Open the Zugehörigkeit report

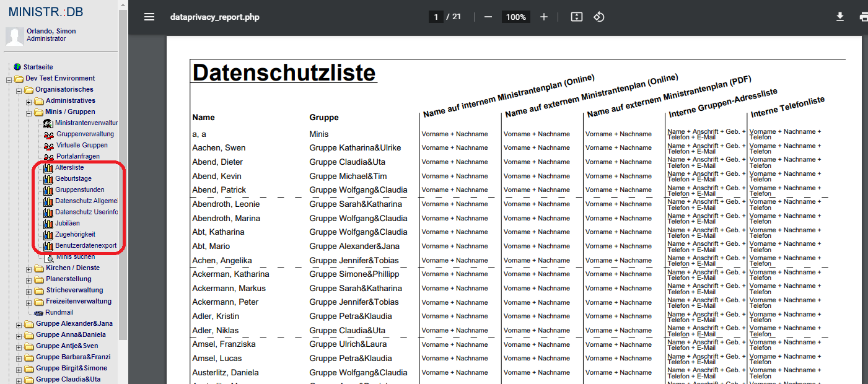[75, 235]
